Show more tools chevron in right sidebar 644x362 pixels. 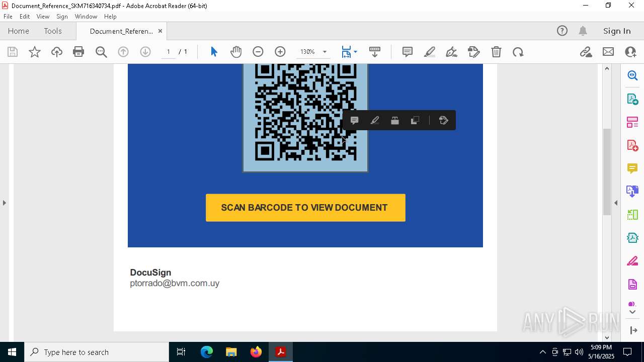(632, 312)
